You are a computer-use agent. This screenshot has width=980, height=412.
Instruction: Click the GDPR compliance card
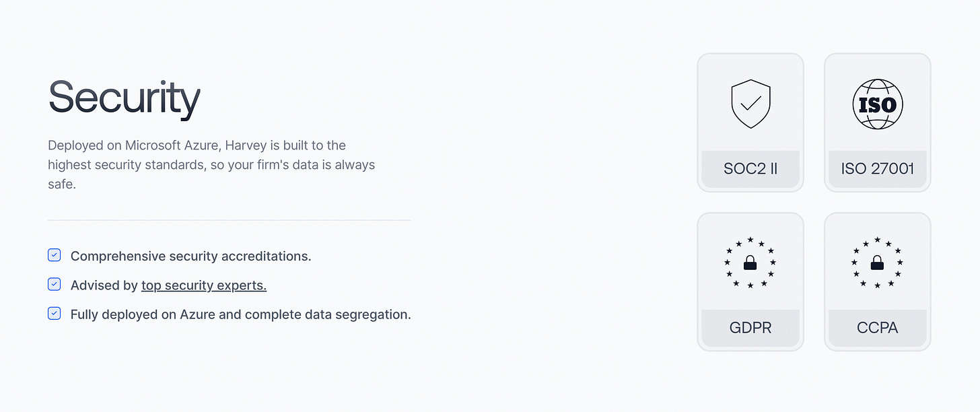pyautogui.click(x=750, y=282)
